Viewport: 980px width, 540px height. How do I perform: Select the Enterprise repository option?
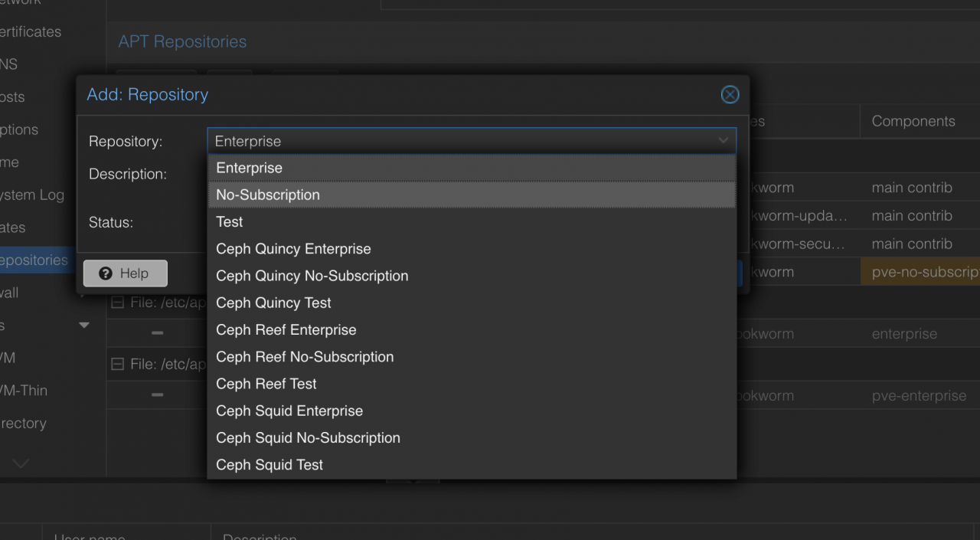[x=472, y=168]
